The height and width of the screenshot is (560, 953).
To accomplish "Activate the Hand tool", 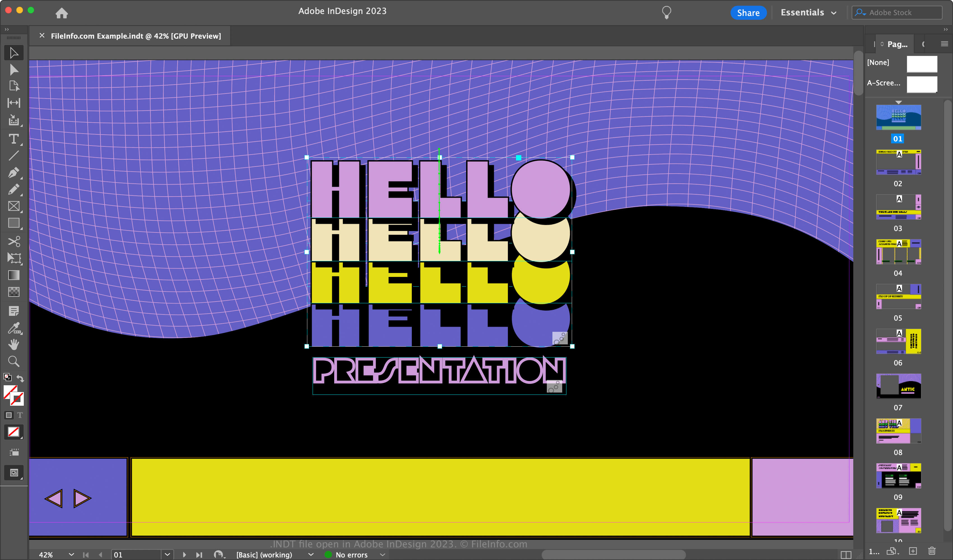I will [14, 344].
